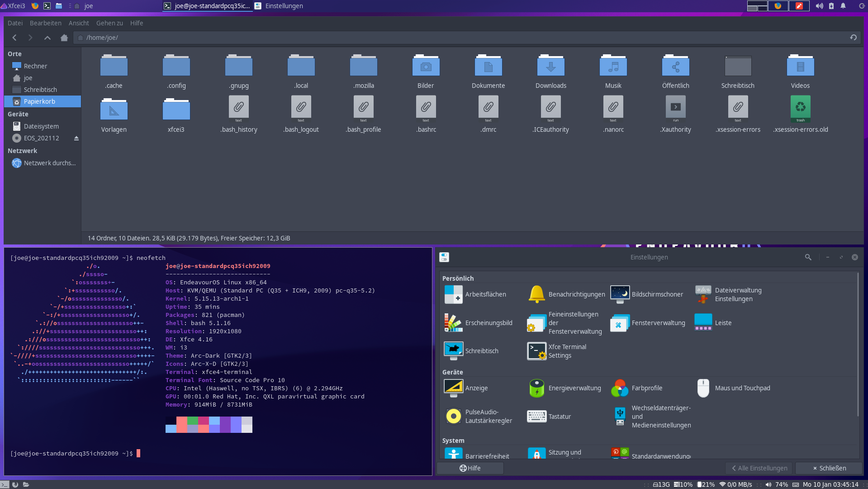This screenshot has height=489, width=868.
Task: Select the .mozilla folder
Action: pos(364,72)
